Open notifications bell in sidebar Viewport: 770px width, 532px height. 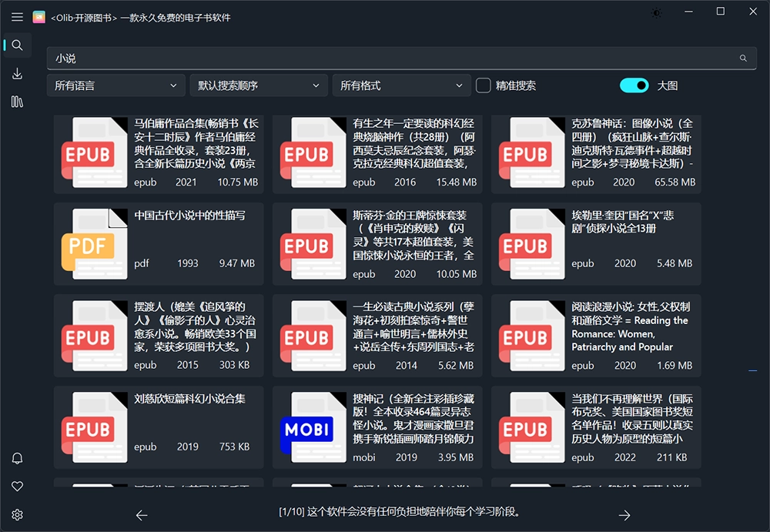[17, 458]
